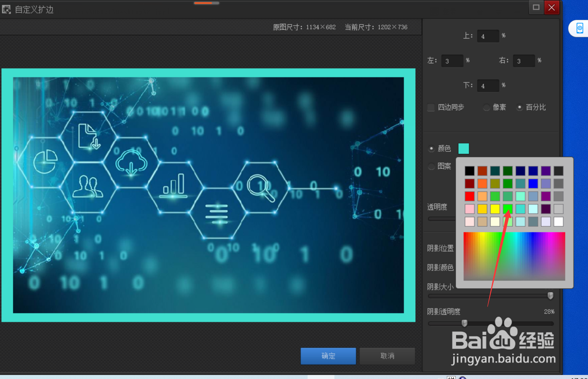
Task: Pick the navy swatch in the top row
Action: 520,171
